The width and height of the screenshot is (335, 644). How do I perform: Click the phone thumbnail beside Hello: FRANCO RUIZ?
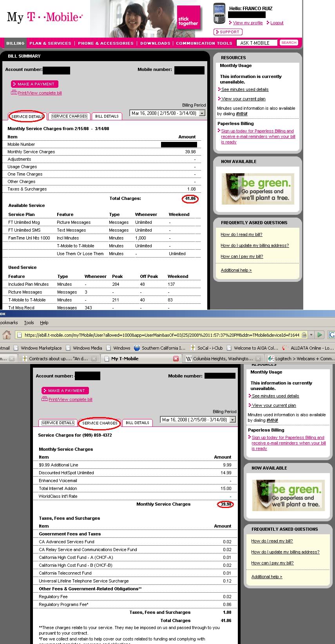pyautogui.click(x=219, y=14)
